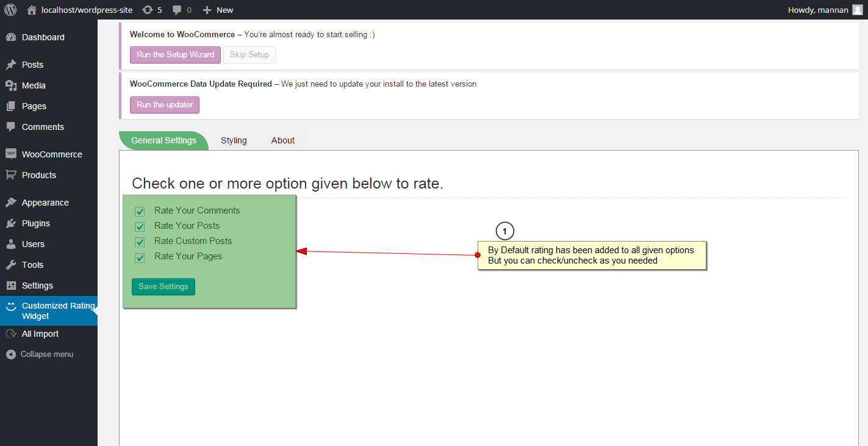Click Run the Setup Wizard button
This screenshot has width=868, height=446.
(175, 55)
